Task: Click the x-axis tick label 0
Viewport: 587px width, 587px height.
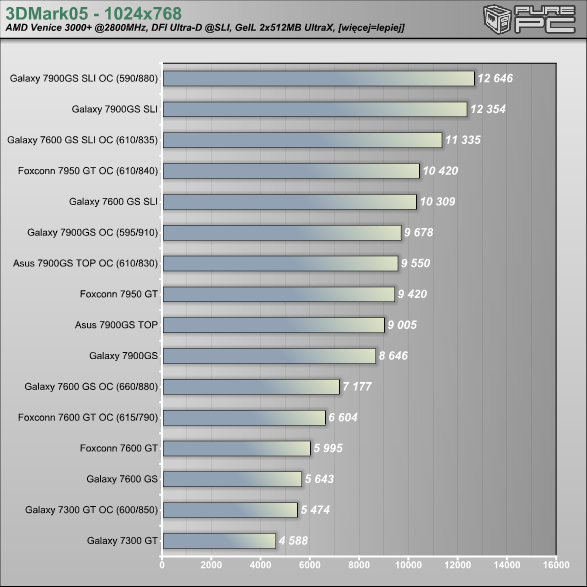Action: 162,565
